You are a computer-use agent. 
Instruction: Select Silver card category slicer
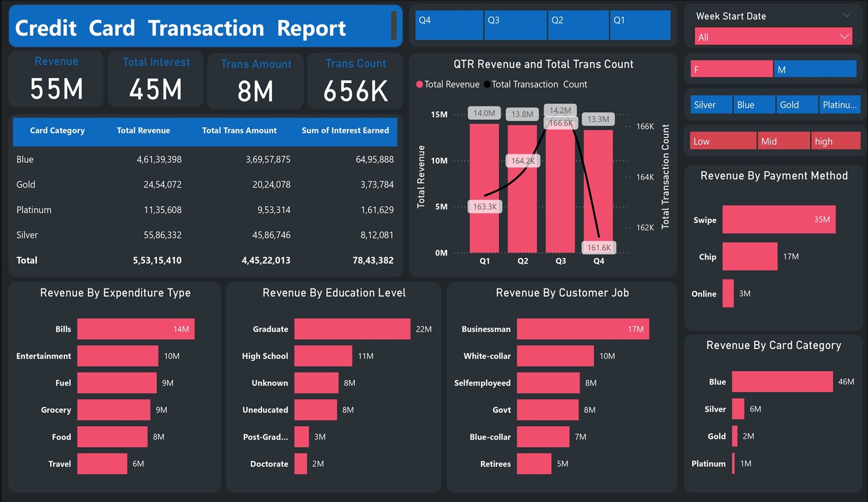[x=711, y=105]
